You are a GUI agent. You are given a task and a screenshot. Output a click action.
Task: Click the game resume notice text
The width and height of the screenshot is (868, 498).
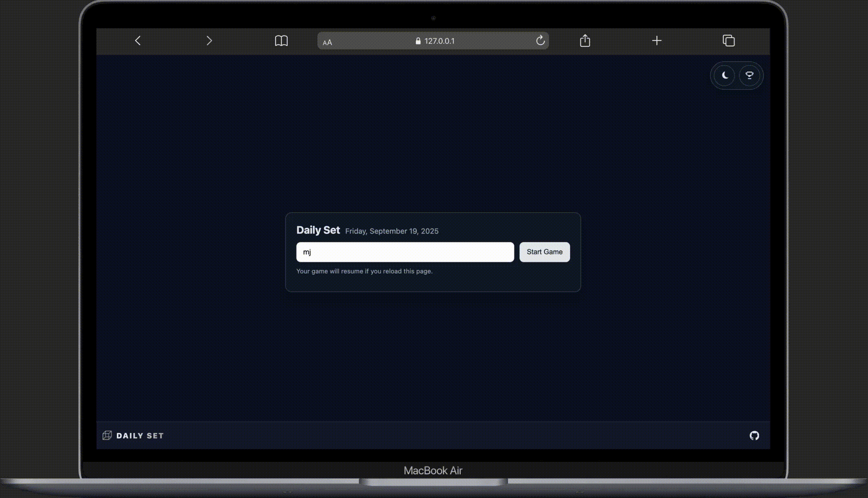coord(364,271)
